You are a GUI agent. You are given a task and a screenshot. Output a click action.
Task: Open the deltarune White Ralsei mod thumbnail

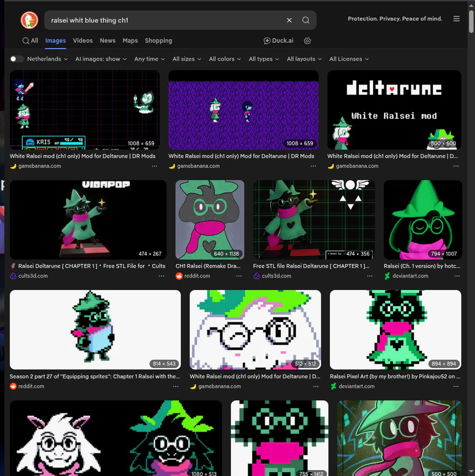point(394,110)
